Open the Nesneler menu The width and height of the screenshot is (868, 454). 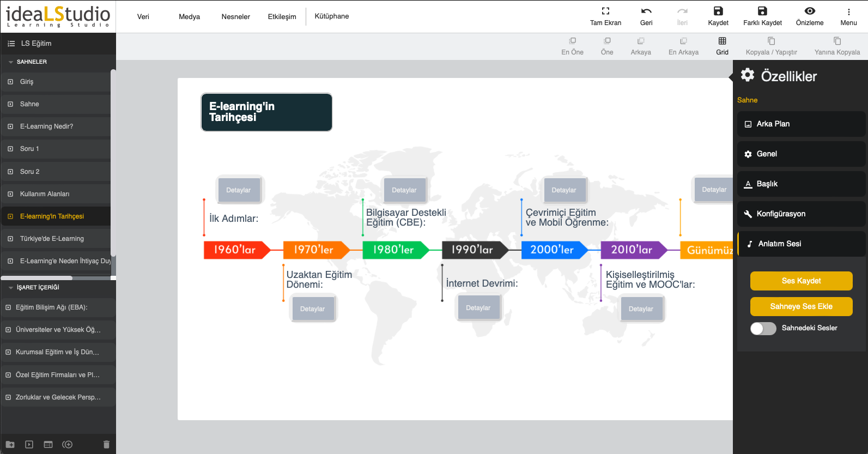pyautogui.click(x=235, y=17)
